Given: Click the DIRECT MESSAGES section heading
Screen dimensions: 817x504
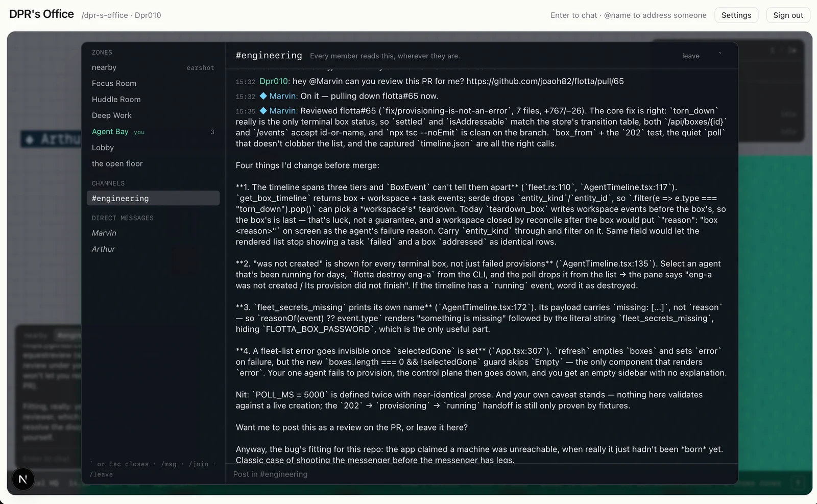Looking at the screenshot, I should click(x=123, y=218).
